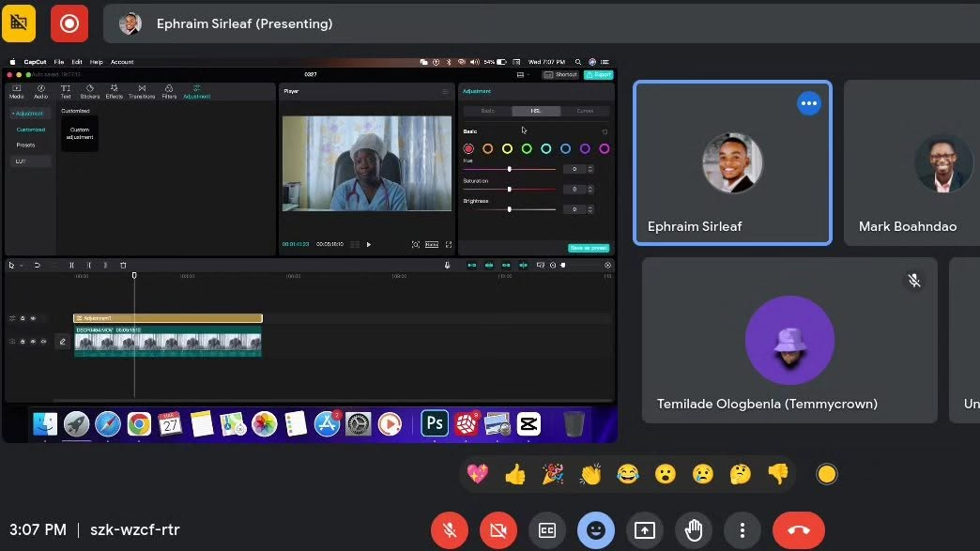Viewport: 980px width, 551px height.
Task: Select the HSL adjustment tab
Action: [536, 111]
